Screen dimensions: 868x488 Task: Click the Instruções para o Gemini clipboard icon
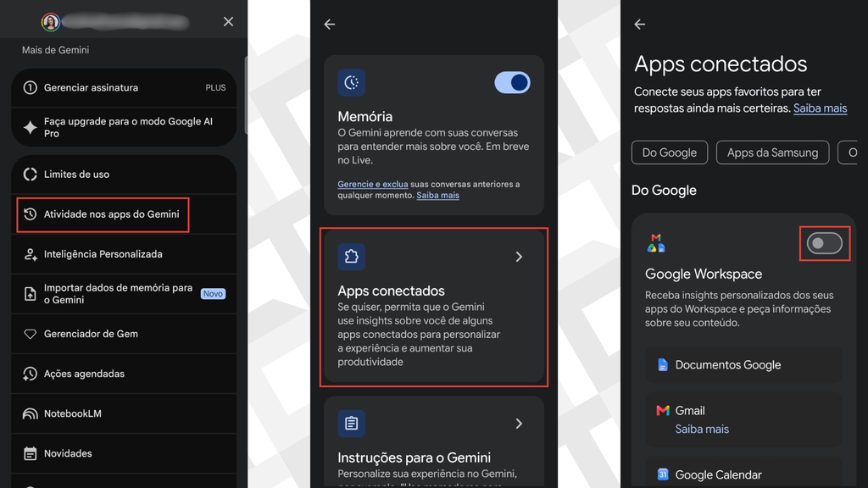click(352, 424)
